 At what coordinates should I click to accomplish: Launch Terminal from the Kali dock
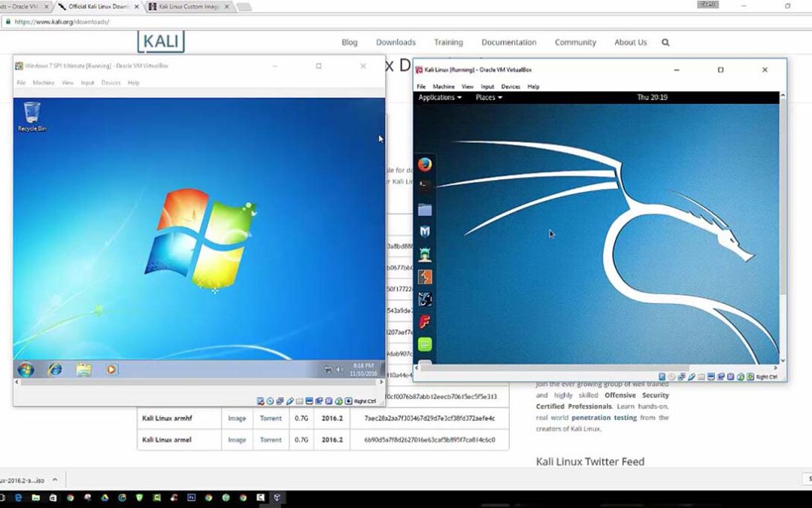[x=425, y=184]
